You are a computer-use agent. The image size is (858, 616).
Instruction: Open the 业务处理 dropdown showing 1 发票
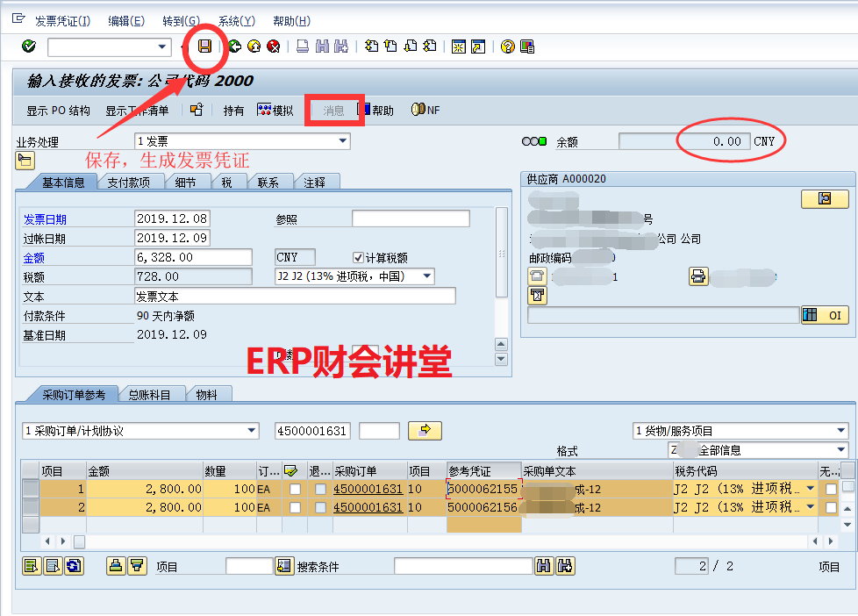point(342,141)
